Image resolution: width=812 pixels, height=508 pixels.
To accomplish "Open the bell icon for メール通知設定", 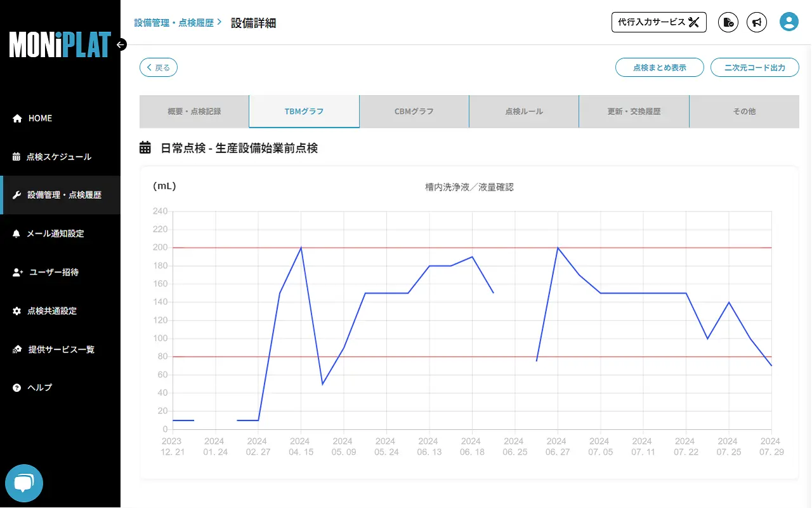I will pos(15,233).
